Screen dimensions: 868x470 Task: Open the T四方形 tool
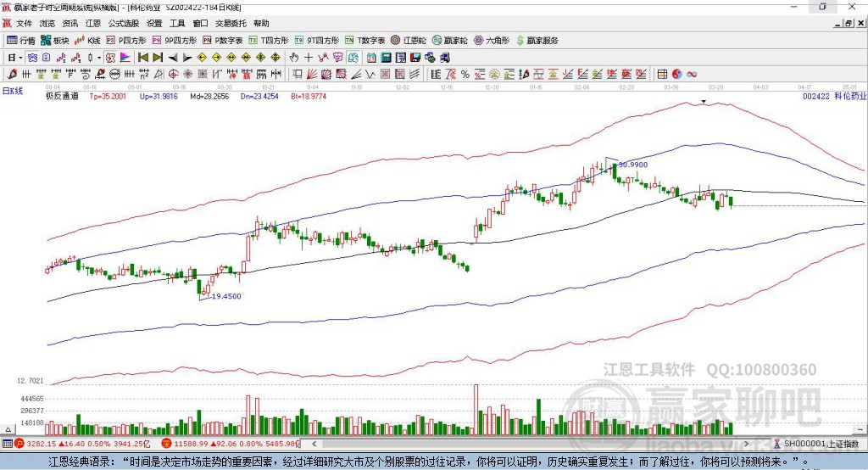click(x=269, y=41)
